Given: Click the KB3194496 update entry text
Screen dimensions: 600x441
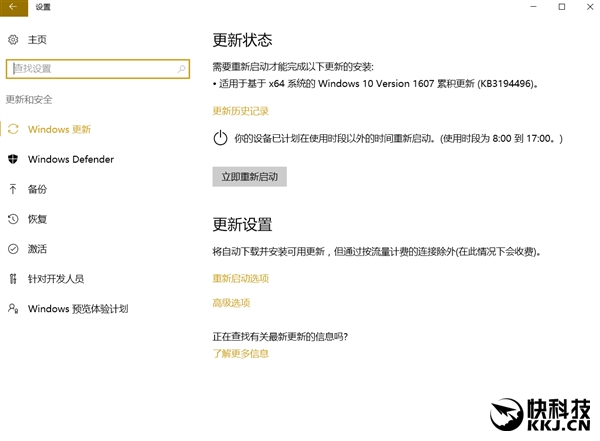Looking at the screenshot, I should (378, 83).
